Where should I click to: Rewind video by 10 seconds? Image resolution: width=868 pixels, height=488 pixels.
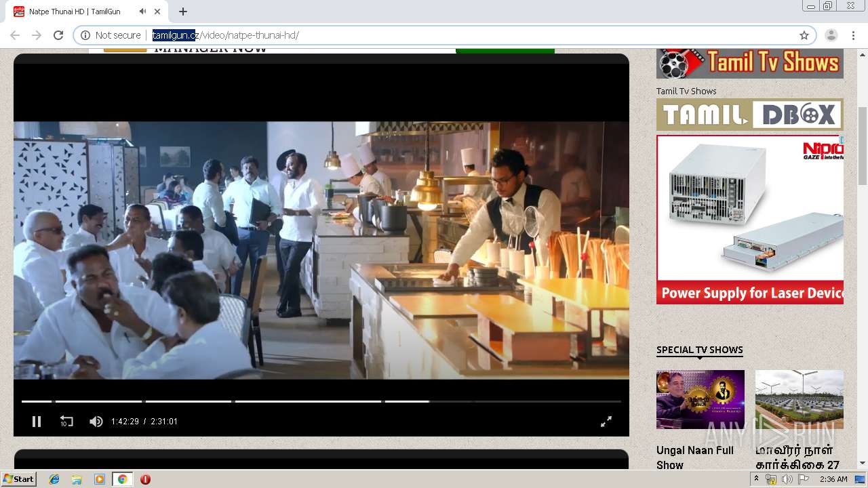click(66, 422)
